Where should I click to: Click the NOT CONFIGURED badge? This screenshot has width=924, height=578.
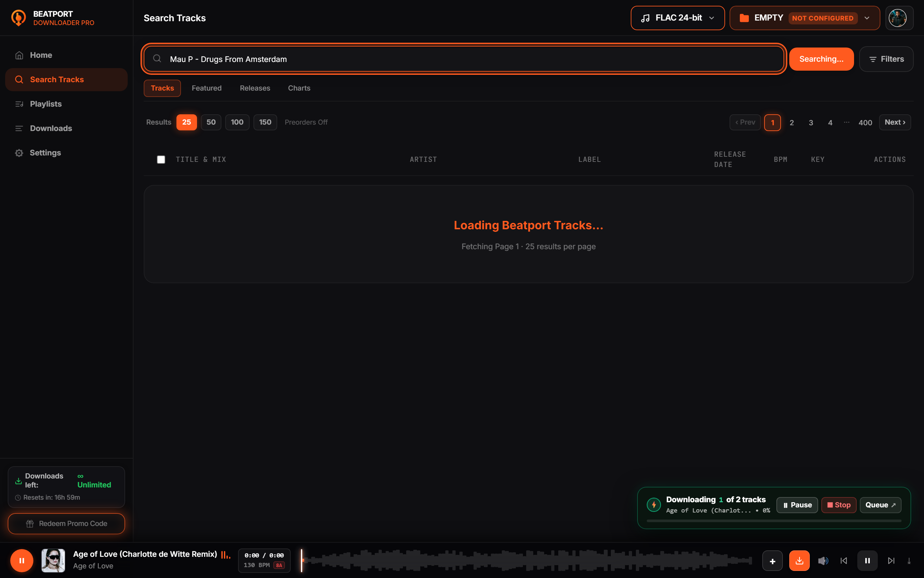click(822, 18)
